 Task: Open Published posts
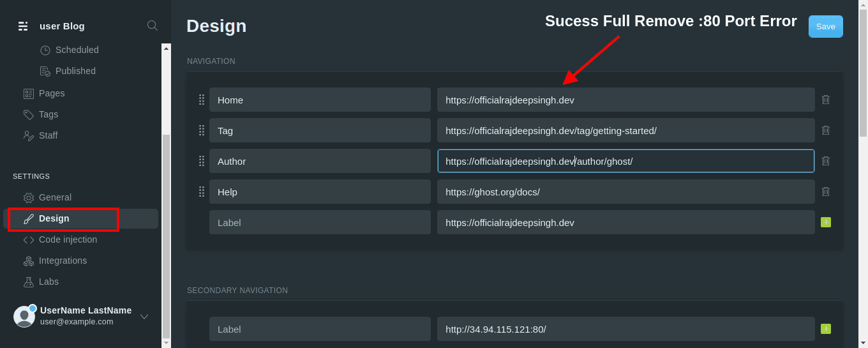(75, 71)
